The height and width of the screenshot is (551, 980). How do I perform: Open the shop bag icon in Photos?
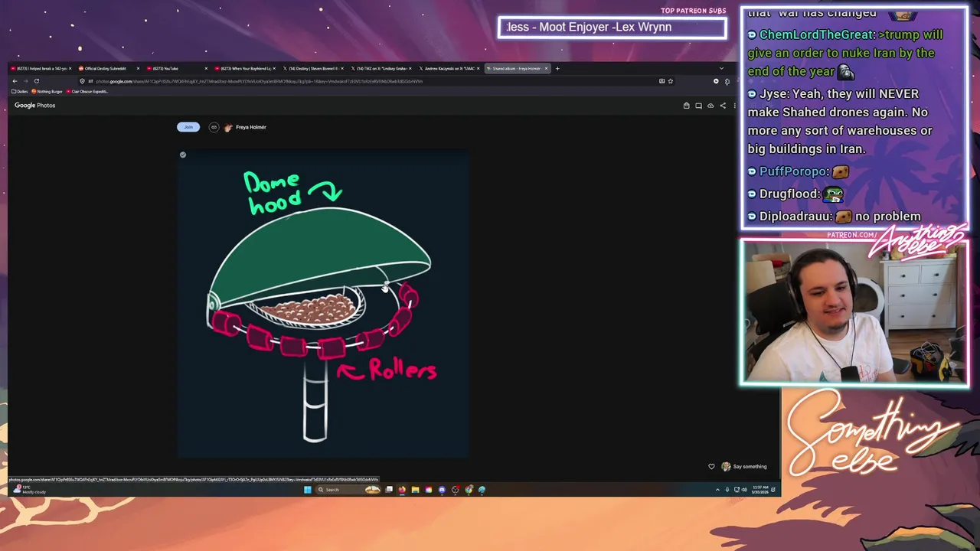click(x=687, y=106)
